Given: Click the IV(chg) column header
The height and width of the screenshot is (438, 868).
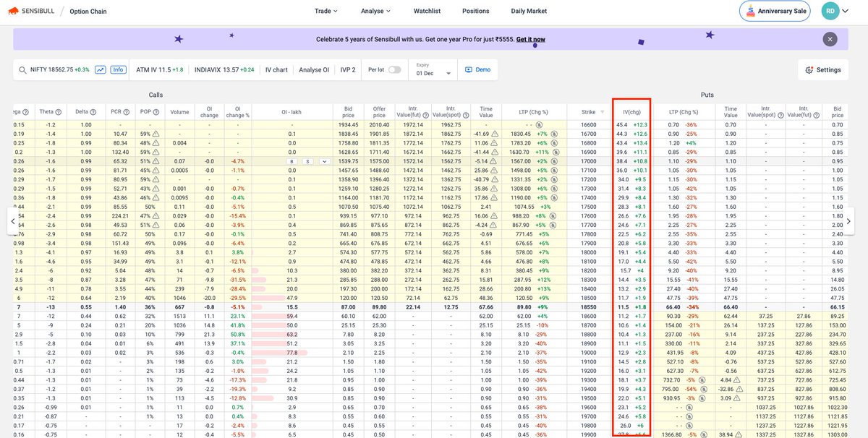Looking at the screenshot, I should [631, 113].
